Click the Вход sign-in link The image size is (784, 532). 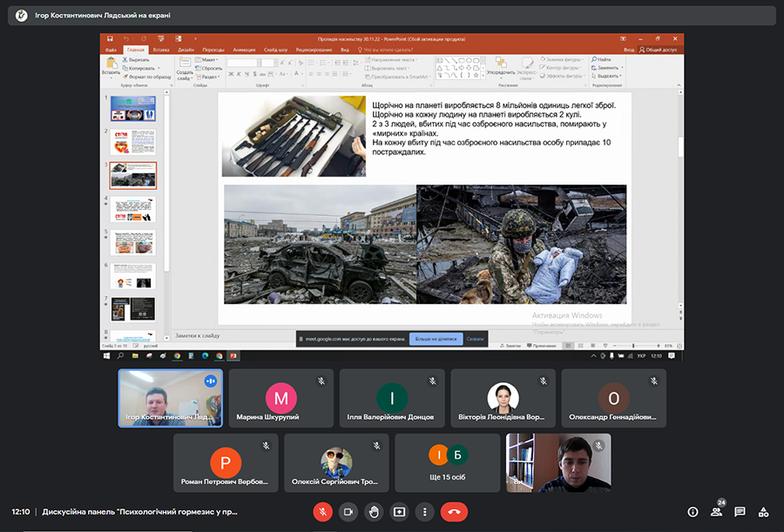(628, 50)
